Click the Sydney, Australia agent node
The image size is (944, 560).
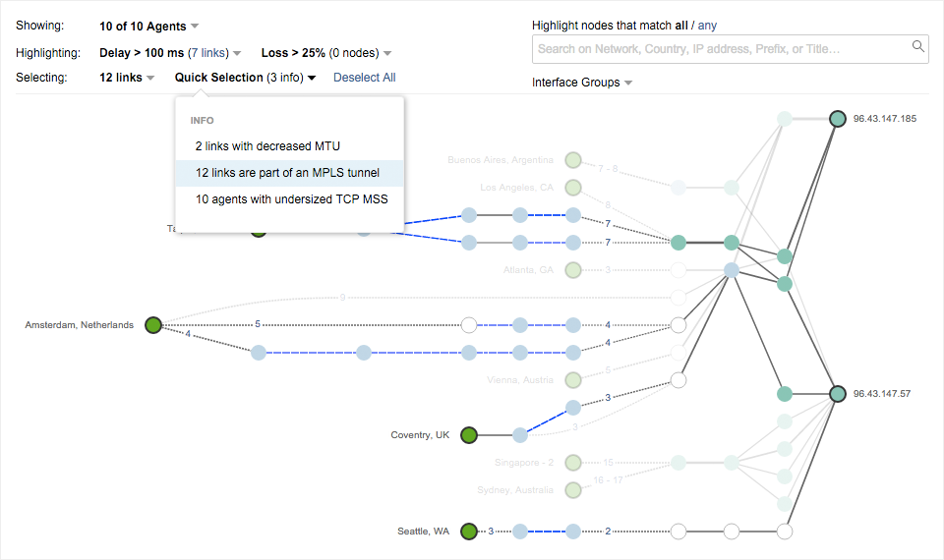coord(573,490)
